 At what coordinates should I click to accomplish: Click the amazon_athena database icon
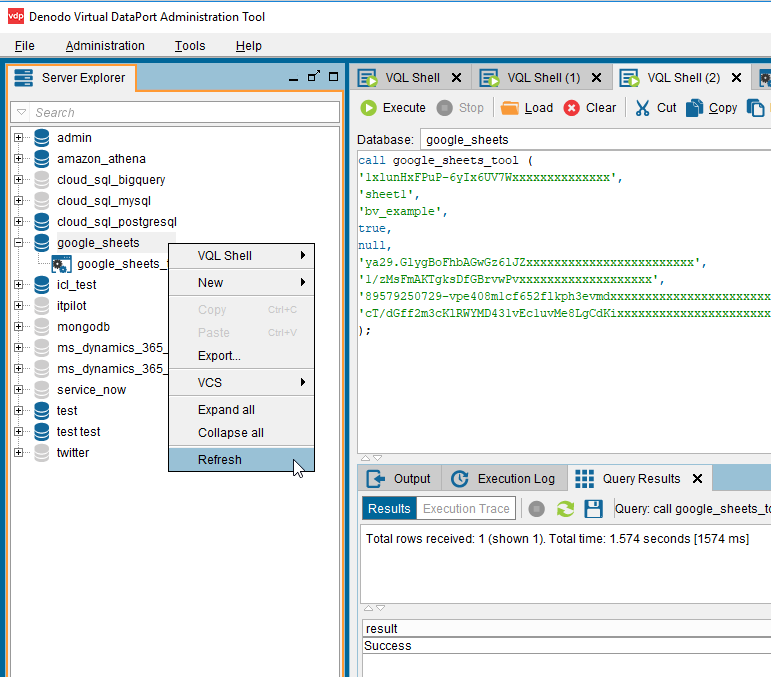(42, 159)
